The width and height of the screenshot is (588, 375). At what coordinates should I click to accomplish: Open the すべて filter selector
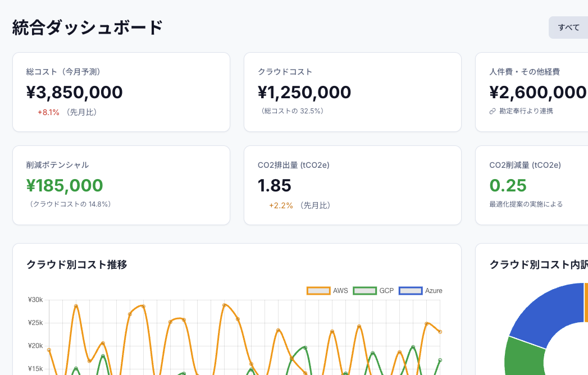coord(567,27)
